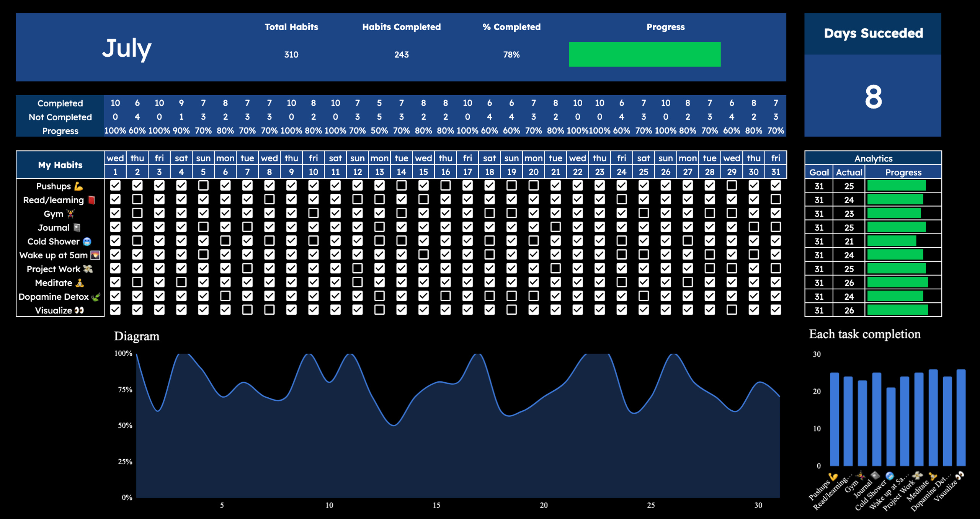Click the Pushups analytics progress bar
This screenshot has height=519, width=980.
click(896, 186)
